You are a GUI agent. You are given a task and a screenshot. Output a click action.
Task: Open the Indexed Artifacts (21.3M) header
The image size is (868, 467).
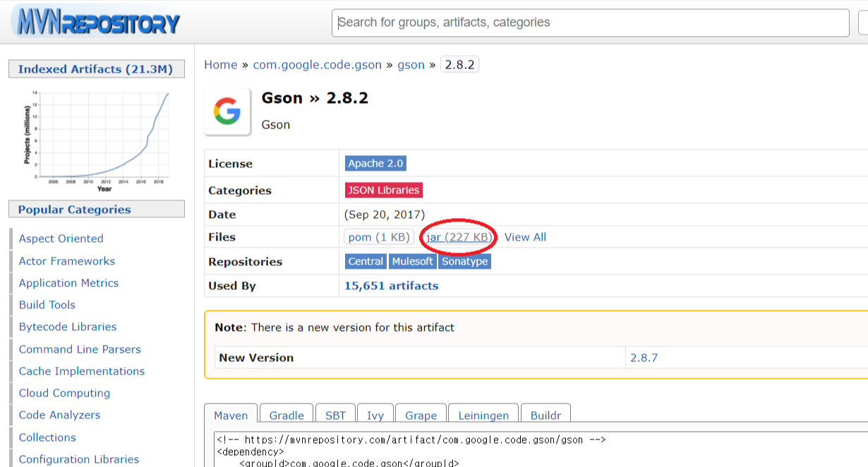click(97, 69)
